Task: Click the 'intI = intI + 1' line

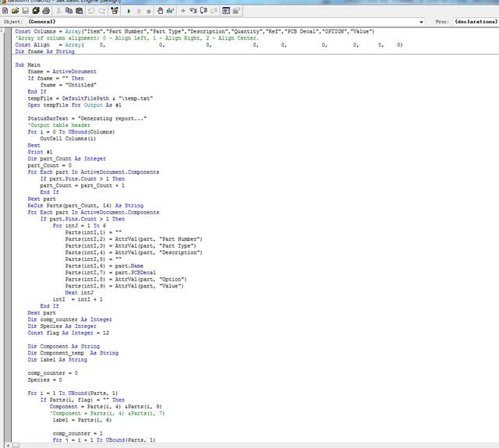Action: [78, 299]
